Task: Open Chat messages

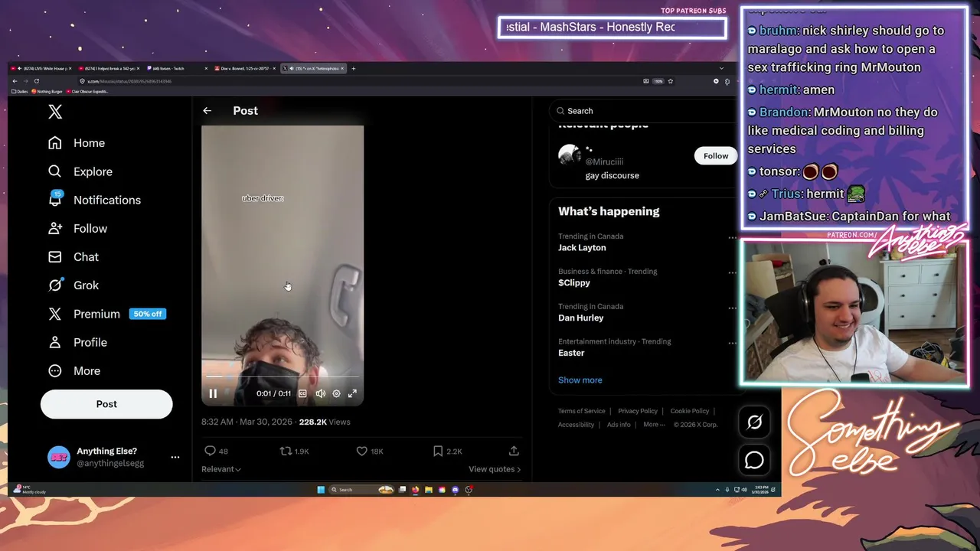Action: click(x=73, y=256)
